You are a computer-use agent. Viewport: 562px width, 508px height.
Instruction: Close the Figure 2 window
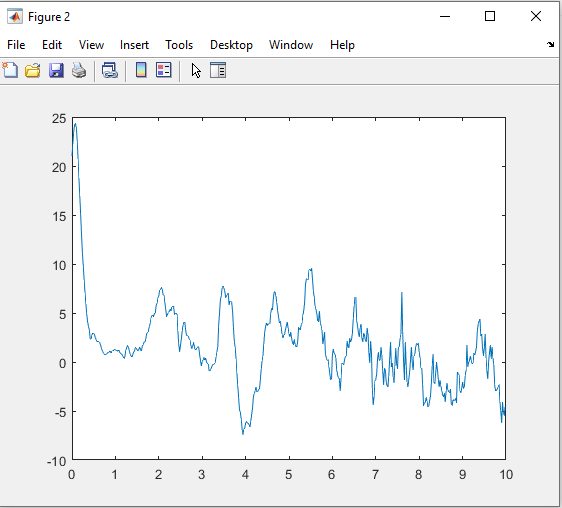[536, 16]
